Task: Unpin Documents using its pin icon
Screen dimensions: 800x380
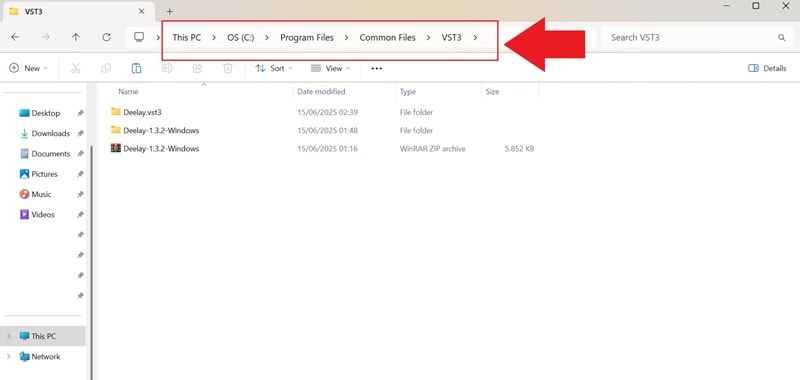Action: (x=80, y=154)
